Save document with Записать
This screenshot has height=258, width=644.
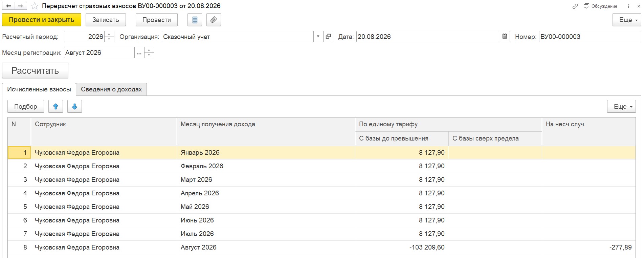106,20
